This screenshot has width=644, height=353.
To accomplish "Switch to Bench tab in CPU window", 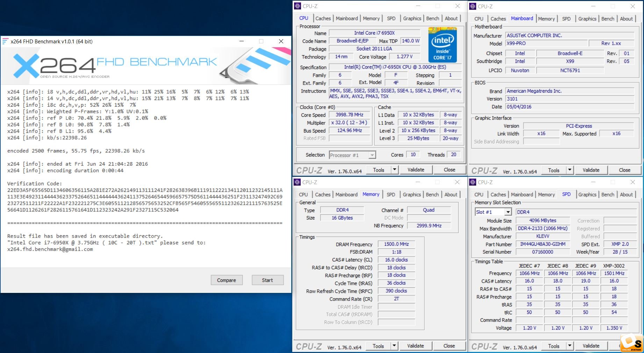I will (x=433, y=19).
